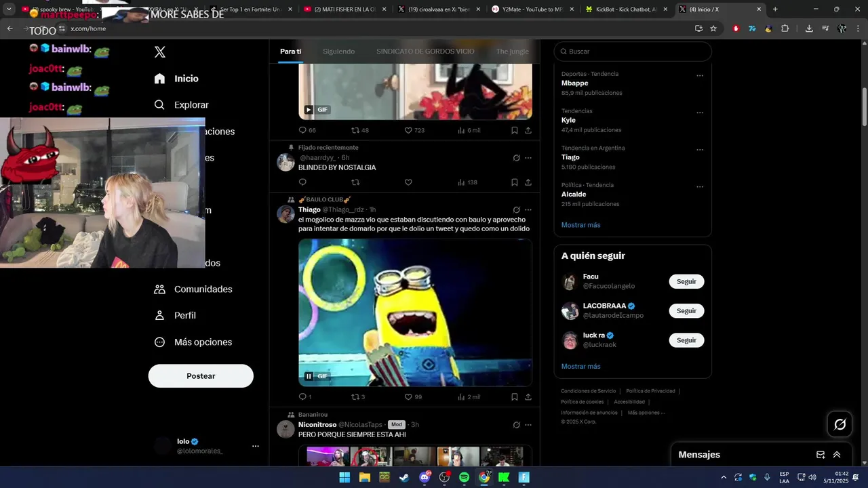Follow luck ra
The image size is (868, 488).
coord(686,340)
